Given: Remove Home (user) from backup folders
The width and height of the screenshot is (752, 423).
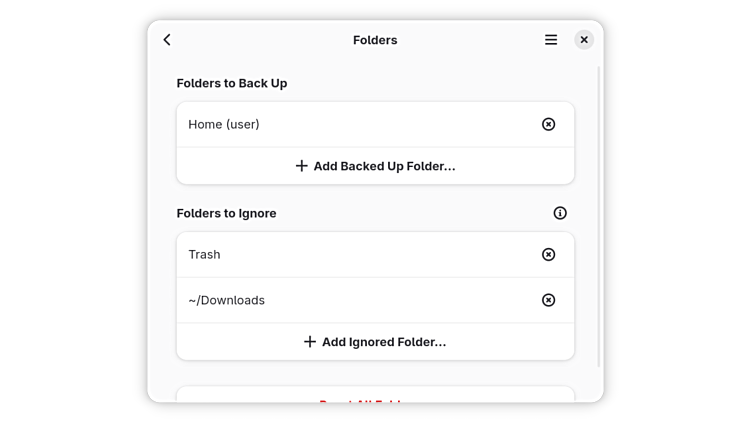Looking at the screenshot, I should (x=548, y=124).
